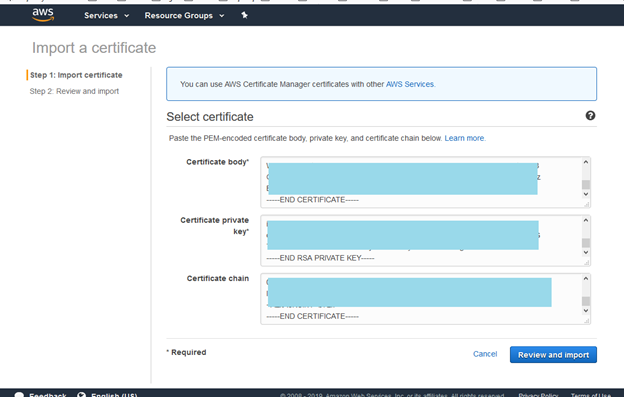Open the Feedback link in footer

[48, 395]
